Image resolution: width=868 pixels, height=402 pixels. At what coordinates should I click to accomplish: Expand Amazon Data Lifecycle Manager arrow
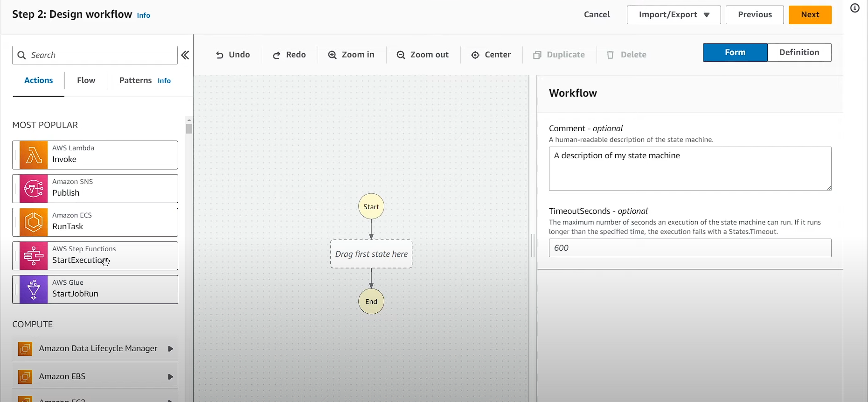(171, 349)
